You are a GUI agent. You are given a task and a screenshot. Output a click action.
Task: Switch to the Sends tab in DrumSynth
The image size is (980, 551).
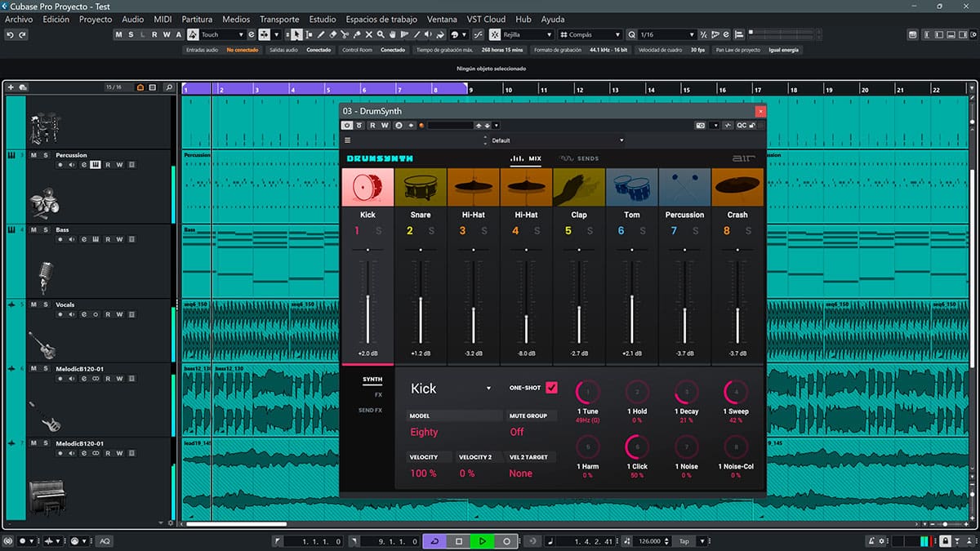point(579,158)
